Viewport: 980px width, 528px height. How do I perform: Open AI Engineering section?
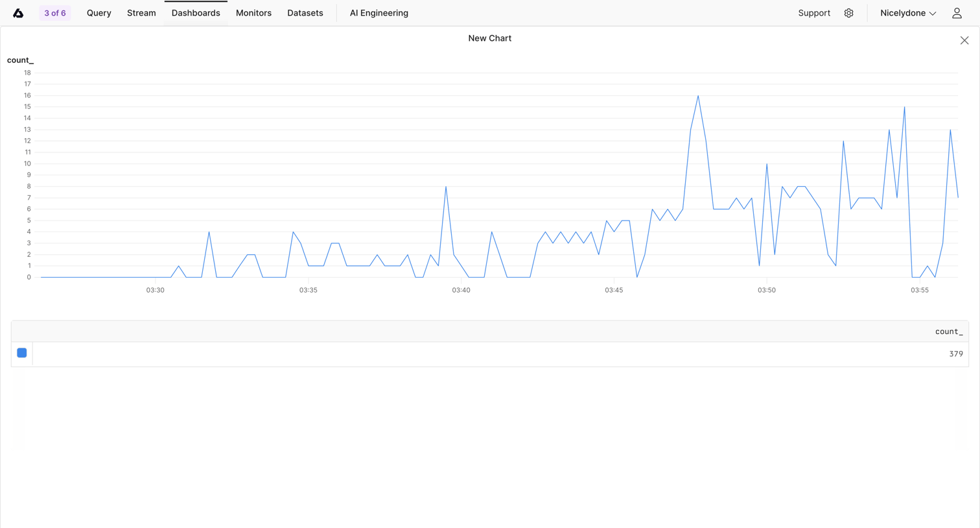tap(379, 13)
